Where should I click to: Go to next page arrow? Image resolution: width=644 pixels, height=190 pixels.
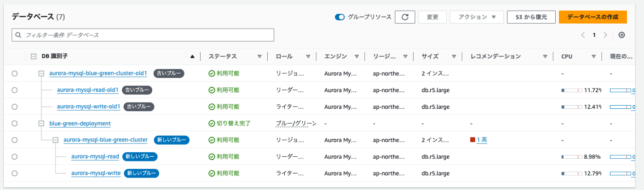[x=605, y=35]
